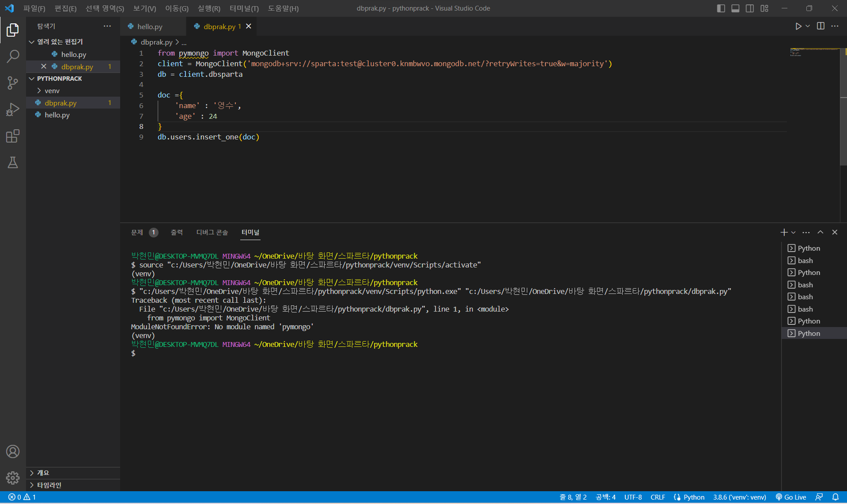Viewport: 847px width, 504px height.
Task: Split the editor to the right
Action: click(821, 26)
